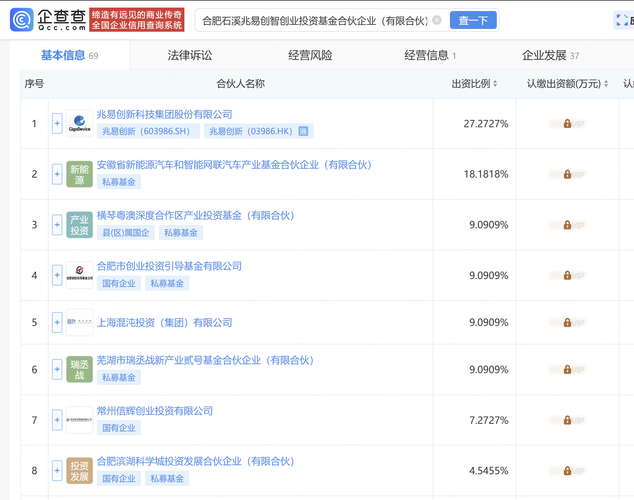Click the GigaDevice company logo

[x=79, y=123]
